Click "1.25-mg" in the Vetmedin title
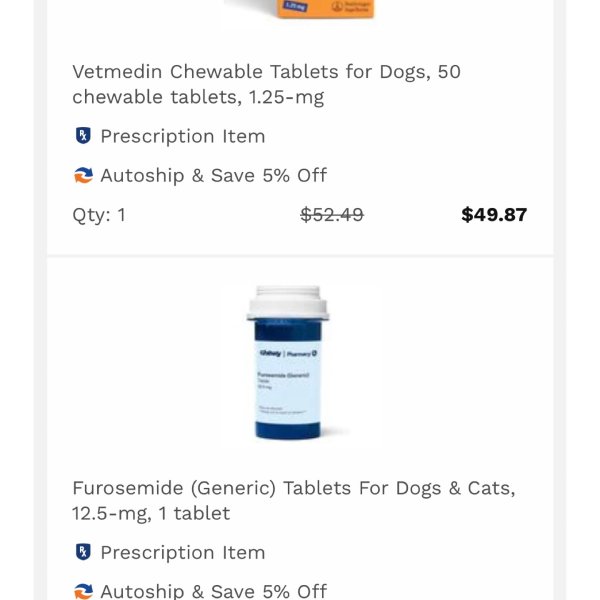The width and height of the screenshot is (600, 600). point(286,97)
